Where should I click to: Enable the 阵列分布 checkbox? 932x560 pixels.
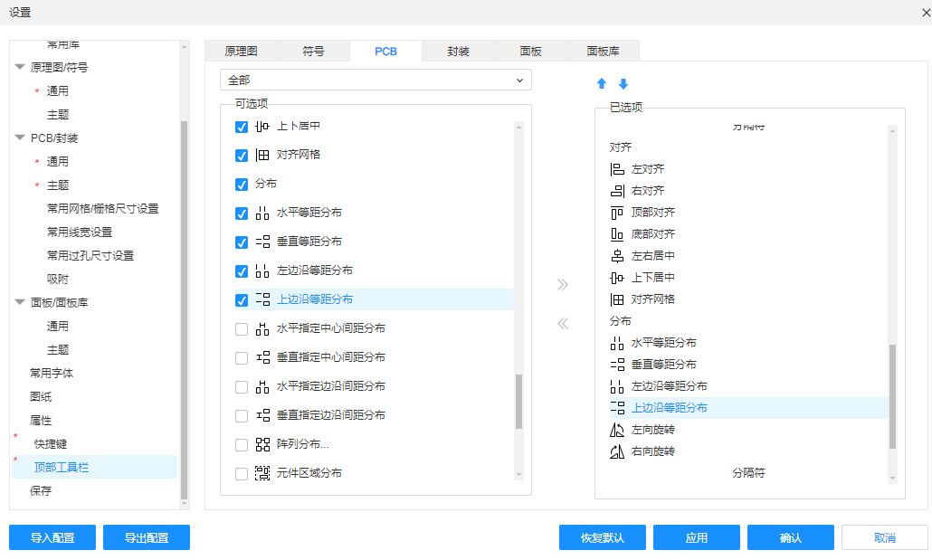point(242,445)
